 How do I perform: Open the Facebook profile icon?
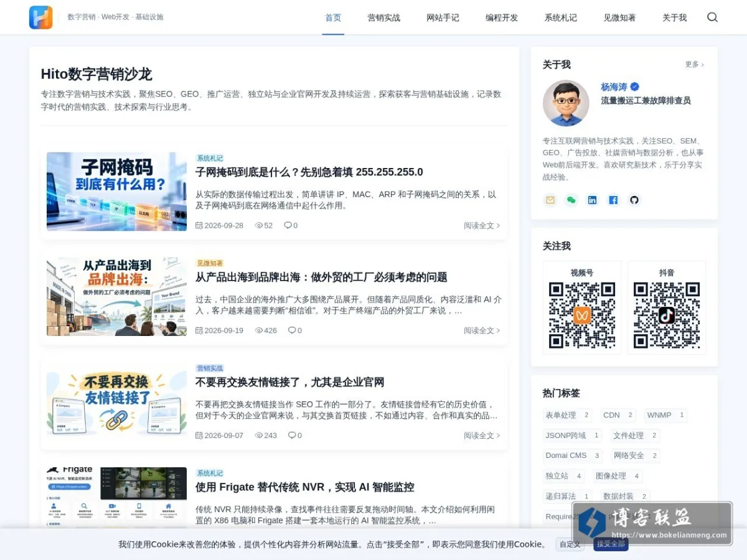(613, 200)
